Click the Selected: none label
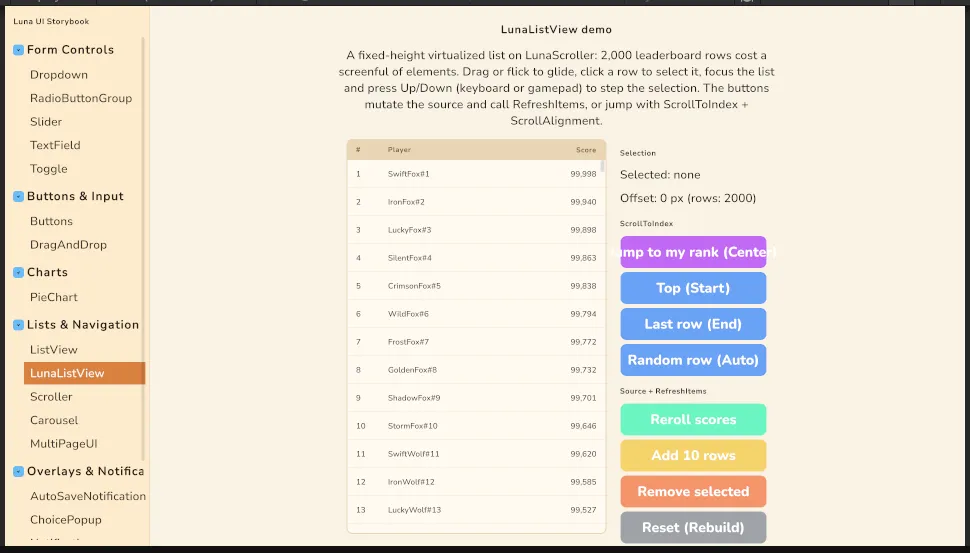 click(x=660, y=175)
